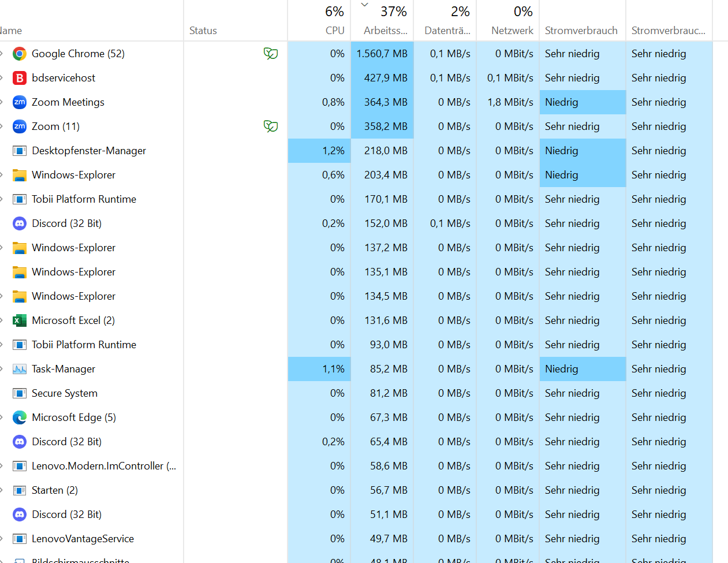The image size is (728, 563).
Task: Click the efficiency mode leaf icon for Google Chrome
Action: [271, 54]
